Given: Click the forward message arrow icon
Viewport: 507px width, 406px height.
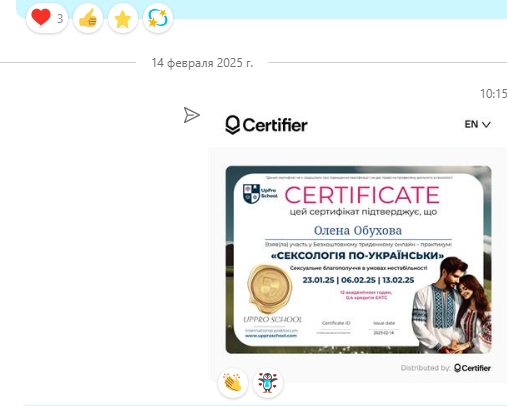Looking at the screenshot, I should 191,115.
